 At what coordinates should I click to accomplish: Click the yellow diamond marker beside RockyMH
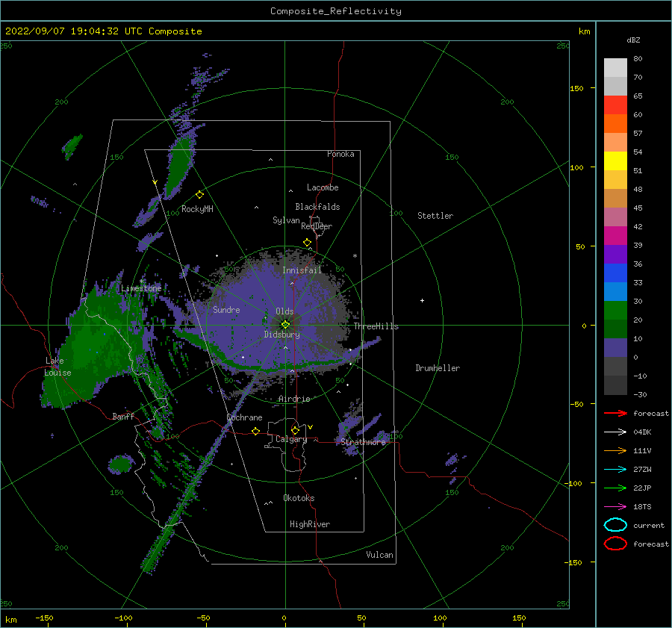point(199,195)
